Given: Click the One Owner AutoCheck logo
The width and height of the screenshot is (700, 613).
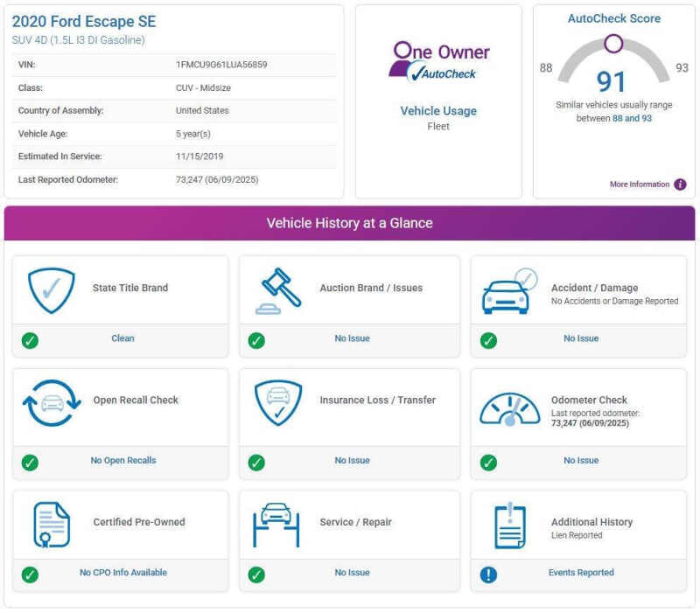Looking at the screenshot, I should click(x=439, y=61).
